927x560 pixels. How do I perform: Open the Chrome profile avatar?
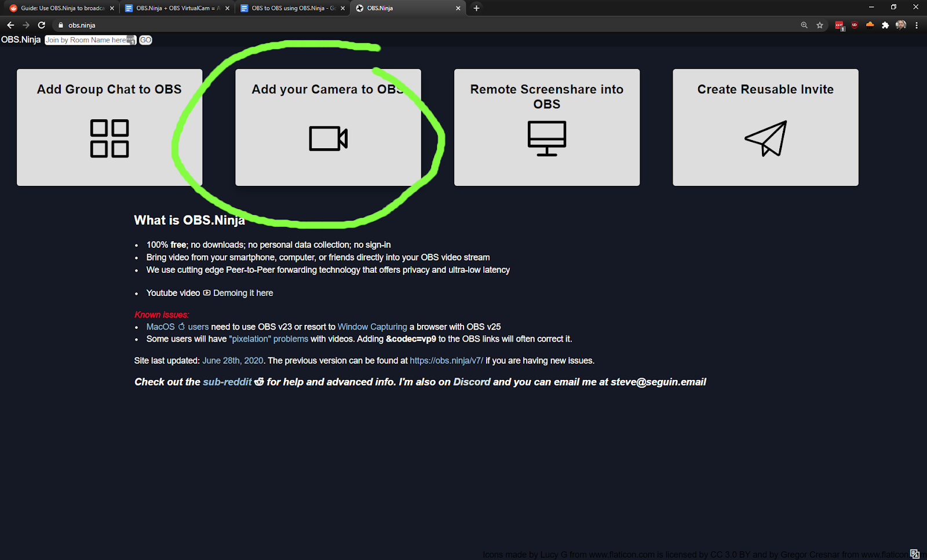tap(901, 25)
